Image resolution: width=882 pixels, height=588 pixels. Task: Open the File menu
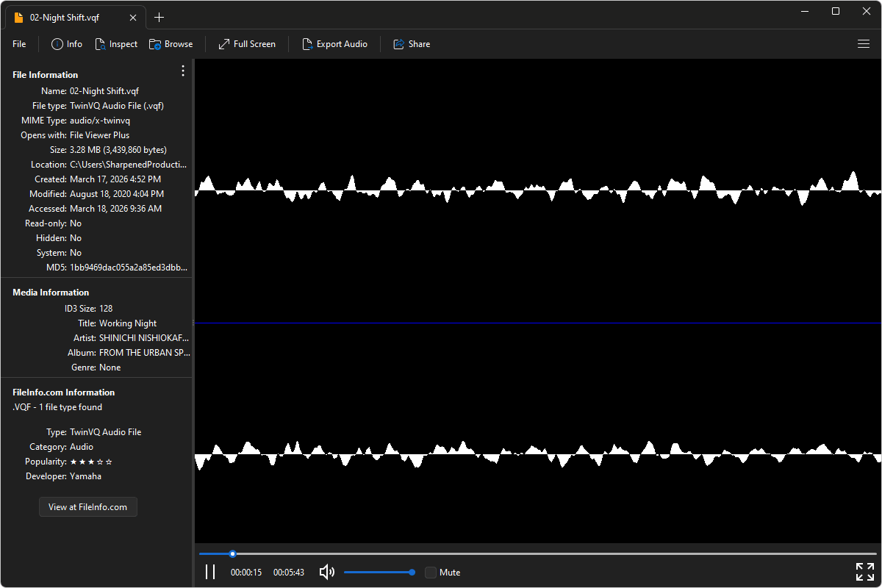click(18, 43)
